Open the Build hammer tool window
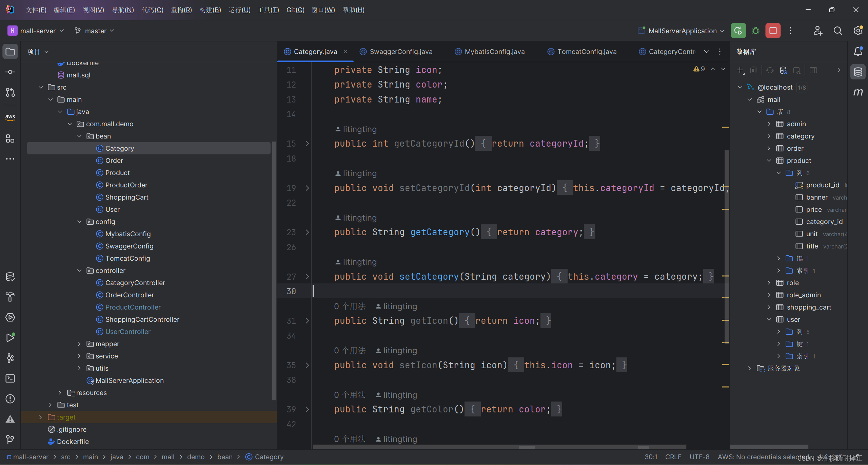Image resolution: width=868 pixels, height=465 pixels. point(10,297)
